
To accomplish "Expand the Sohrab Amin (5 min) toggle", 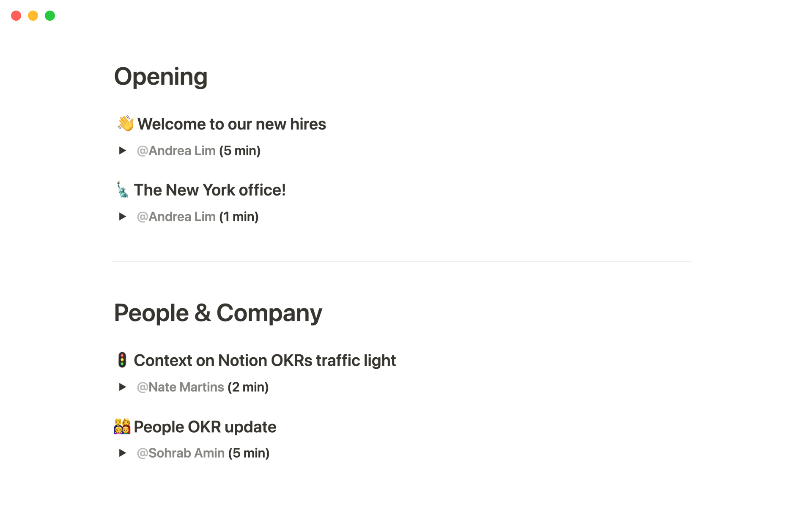I will point(122,453).
